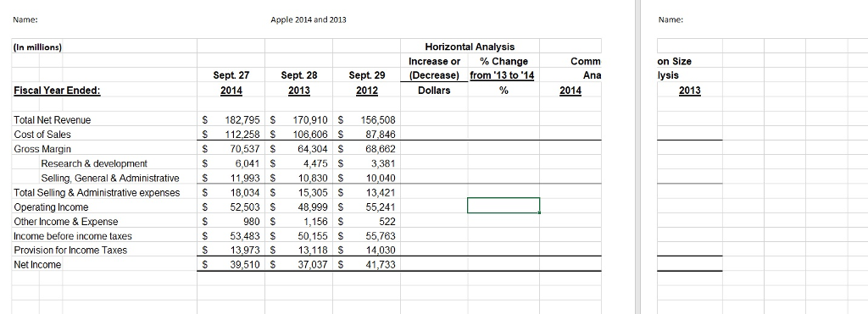
Task: Select the '% Change' header cell
Action: coord(503,62)
